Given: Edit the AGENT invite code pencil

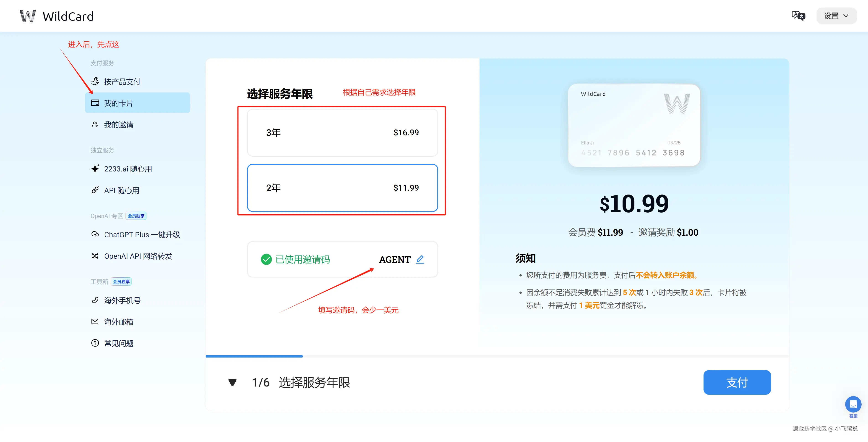Looking at the screenshot, I should [420, 259].
